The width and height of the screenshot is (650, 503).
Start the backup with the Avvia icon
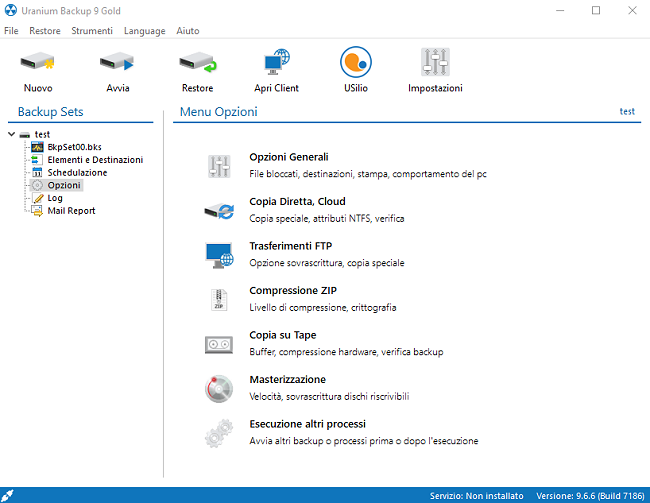117,62
